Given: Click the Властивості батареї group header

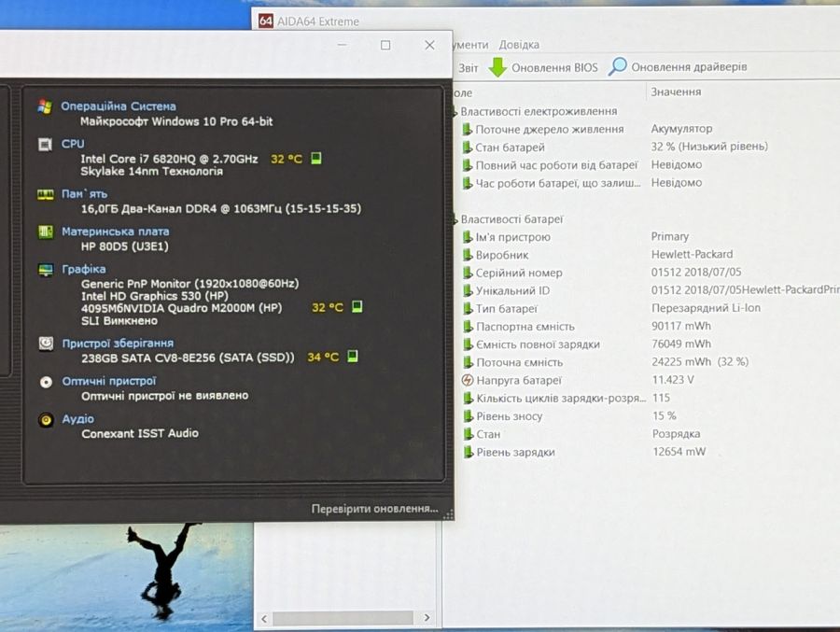Looking at the screenshot, I should 511,219.
